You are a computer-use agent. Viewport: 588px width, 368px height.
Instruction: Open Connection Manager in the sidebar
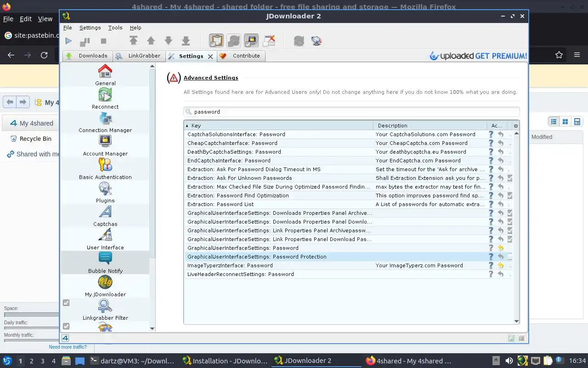[x=105, y=122]
